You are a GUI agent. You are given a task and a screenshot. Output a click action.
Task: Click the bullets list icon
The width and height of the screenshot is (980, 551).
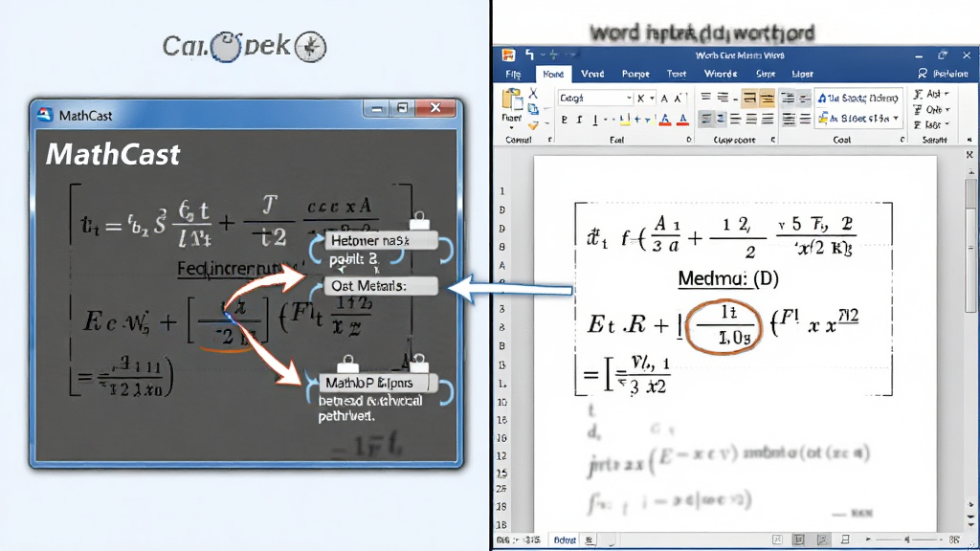click(x=705, y=97)
